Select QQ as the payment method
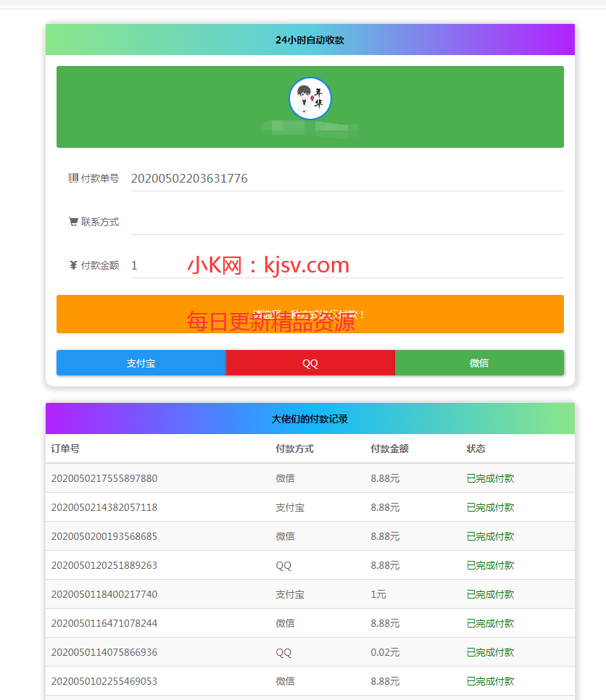The image size is (606, 700). pos(310,362)
